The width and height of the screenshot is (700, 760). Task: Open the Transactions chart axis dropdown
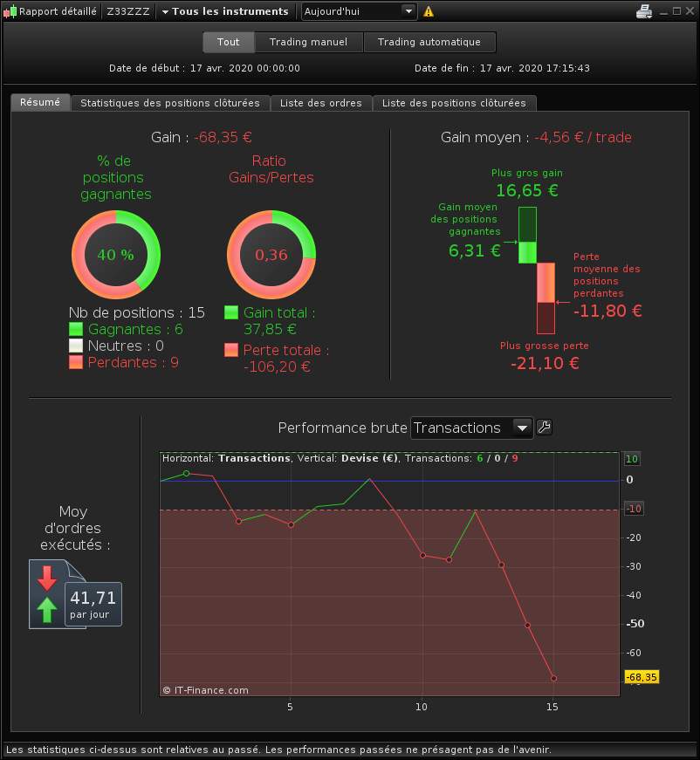(471, 428)
